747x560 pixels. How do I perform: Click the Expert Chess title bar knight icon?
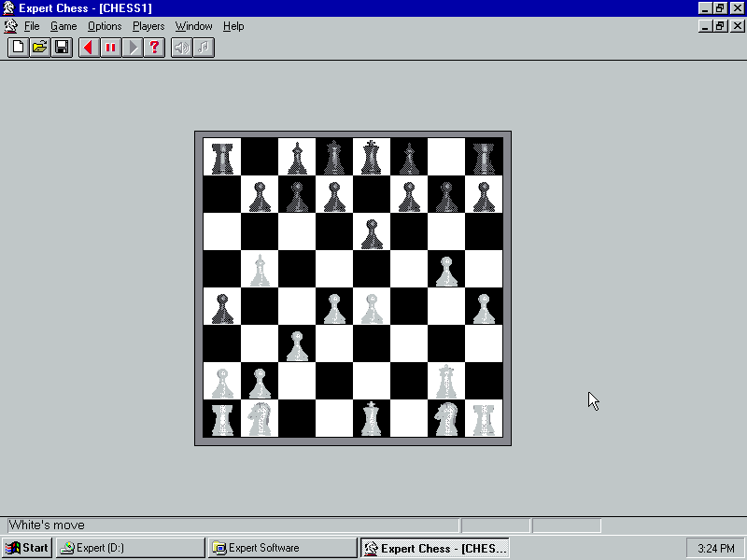tap(8, 8)
